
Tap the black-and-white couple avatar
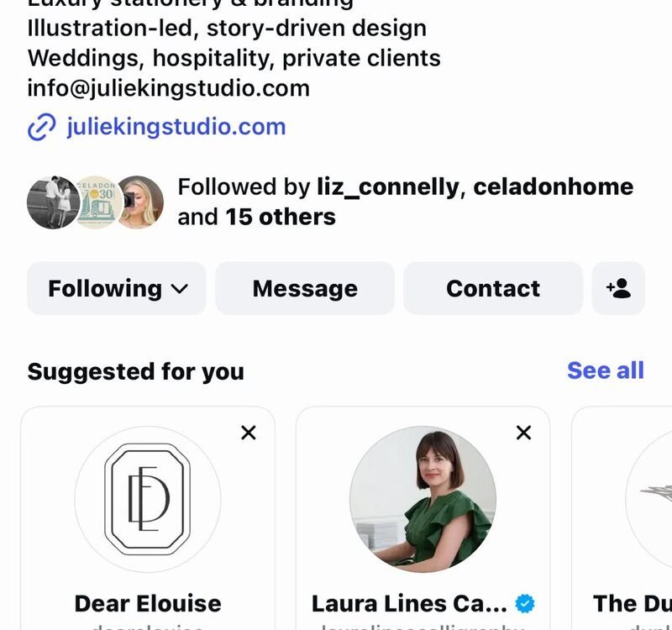[x=52, y=202]
